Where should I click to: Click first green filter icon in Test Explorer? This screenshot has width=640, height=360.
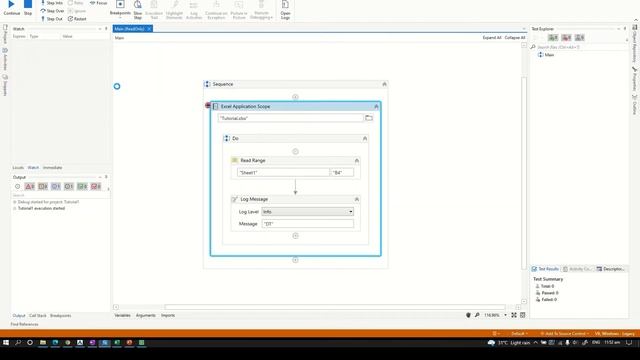(553, 38)
